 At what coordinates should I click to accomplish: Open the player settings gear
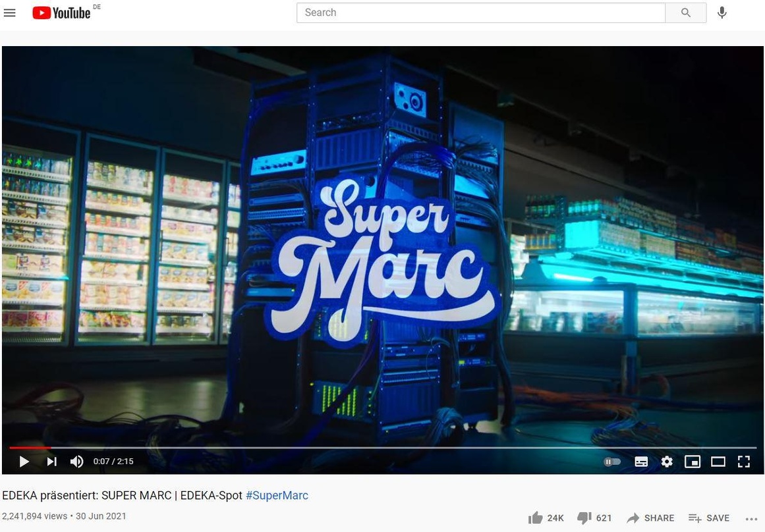(667, 462)
